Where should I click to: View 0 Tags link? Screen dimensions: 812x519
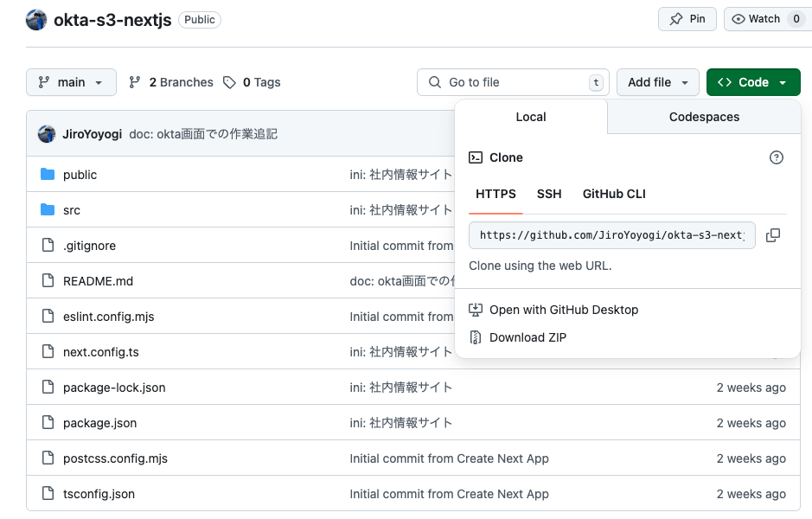253,82
